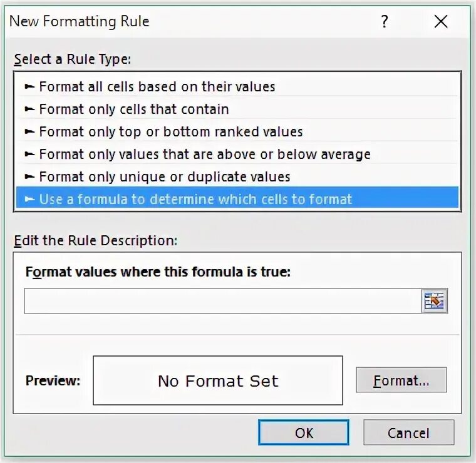The height and width of the screenshot is (463, 476).
Task: Open the Format... button options
Action: coord(401,380)
